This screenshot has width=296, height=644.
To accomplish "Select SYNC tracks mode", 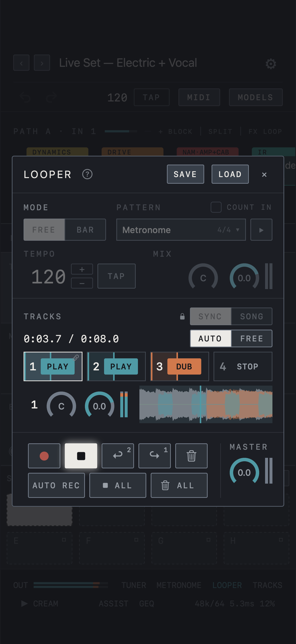I will pos(211,317).
